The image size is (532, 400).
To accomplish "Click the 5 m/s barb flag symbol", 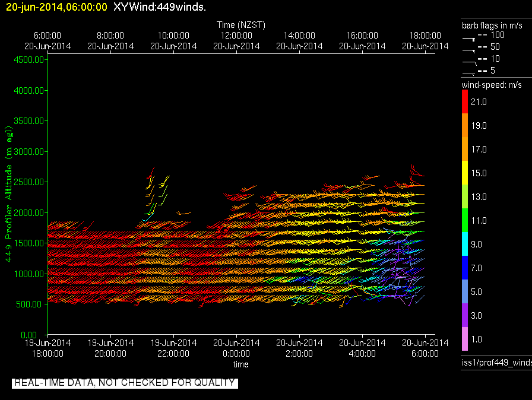I will click(468, 74).
